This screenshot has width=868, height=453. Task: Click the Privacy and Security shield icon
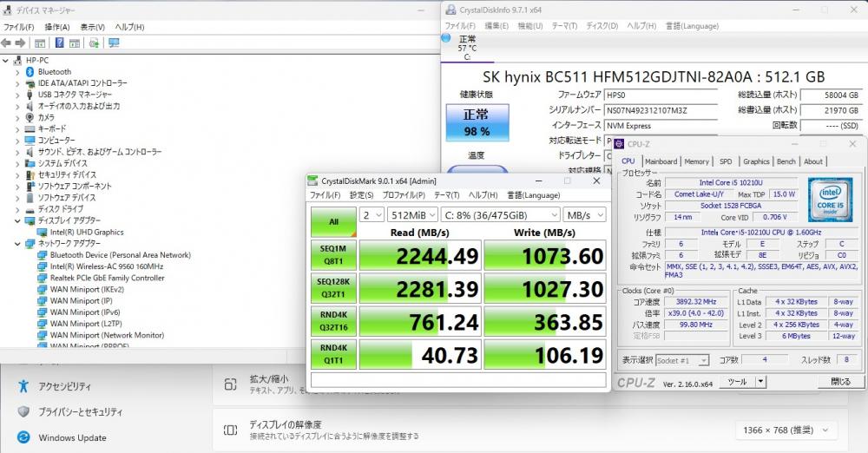tap(23, 411)
